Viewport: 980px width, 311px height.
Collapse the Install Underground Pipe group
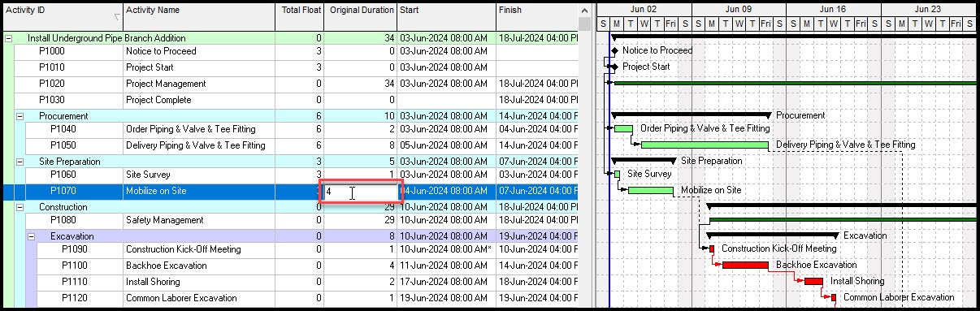pos(8,38)
